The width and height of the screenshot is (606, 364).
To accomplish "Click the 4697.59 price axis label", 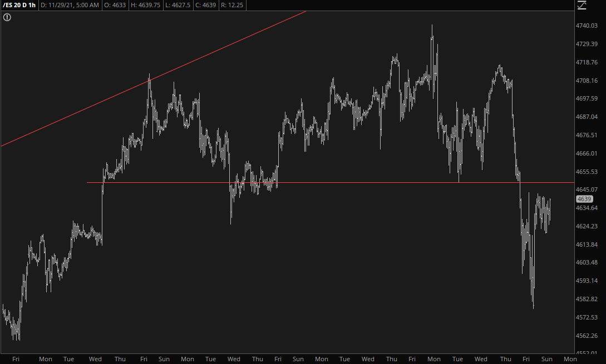I will tap(586, 99).
